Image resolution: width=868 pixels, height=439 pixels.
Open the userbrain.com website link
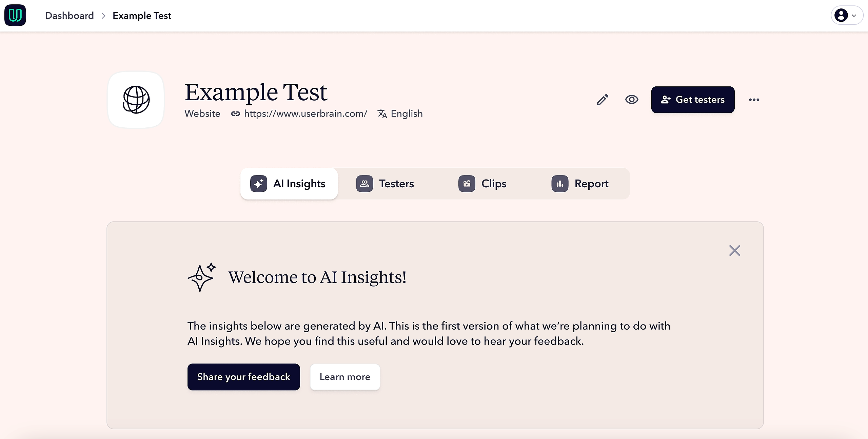tap(305, 113)
